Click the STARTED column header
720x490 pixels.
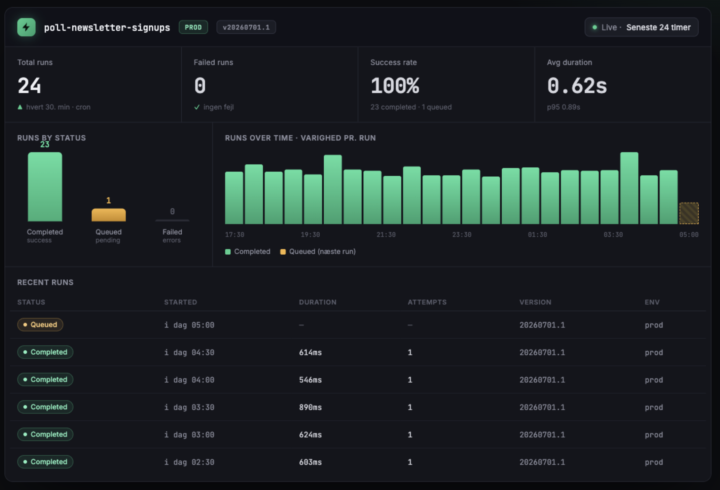tap(180, 302)
